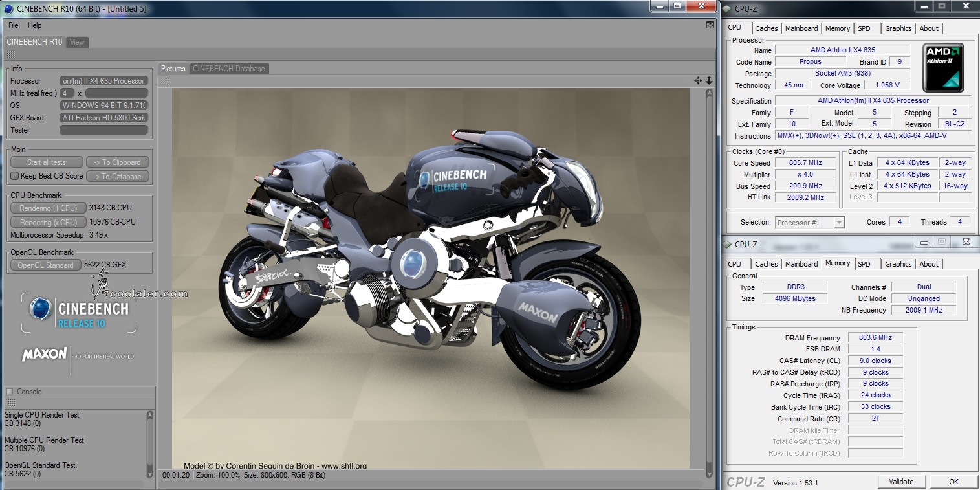This screenshot has height=490, width=980.
Task: Click the CAS# Latency value 9.0 clocks
Action: [x=875, y=361]
